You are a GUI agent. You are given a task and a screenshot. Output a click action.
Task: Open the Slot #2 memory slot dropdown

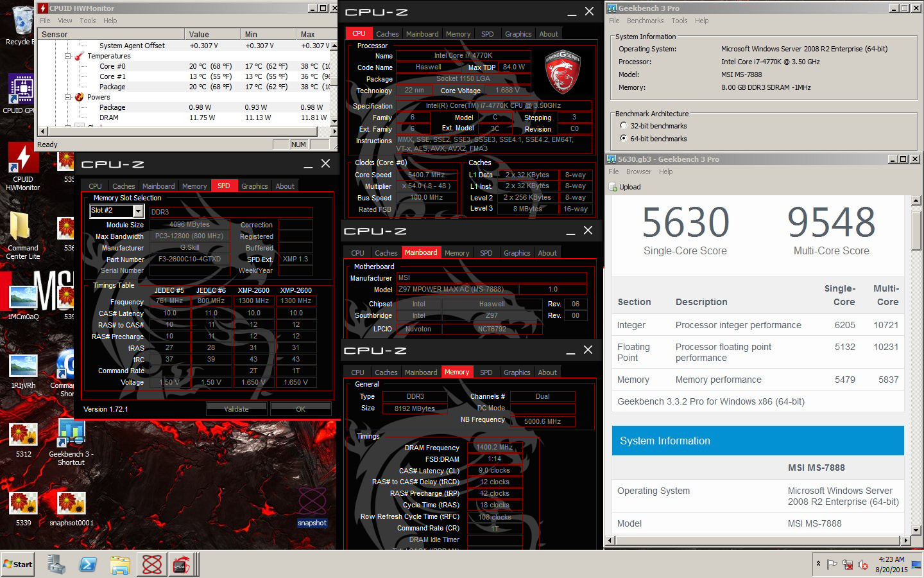click(x=138, y=211)
